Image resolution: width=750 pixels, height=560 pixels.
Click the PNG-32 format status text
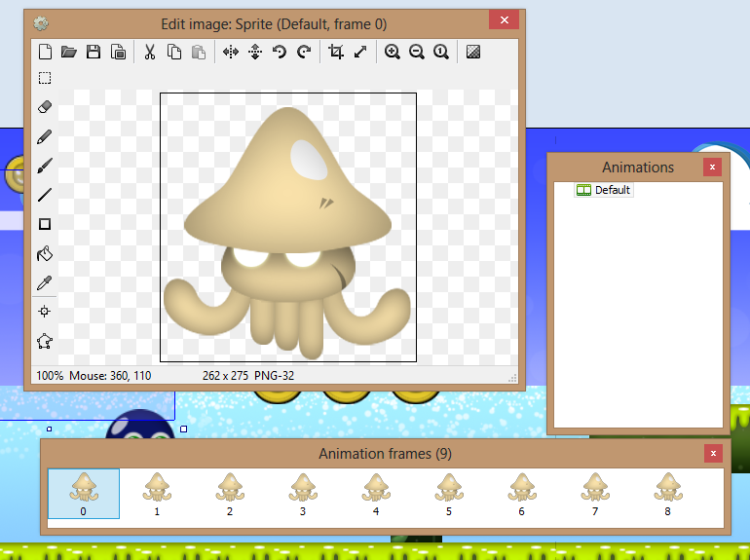pos(274,376)
